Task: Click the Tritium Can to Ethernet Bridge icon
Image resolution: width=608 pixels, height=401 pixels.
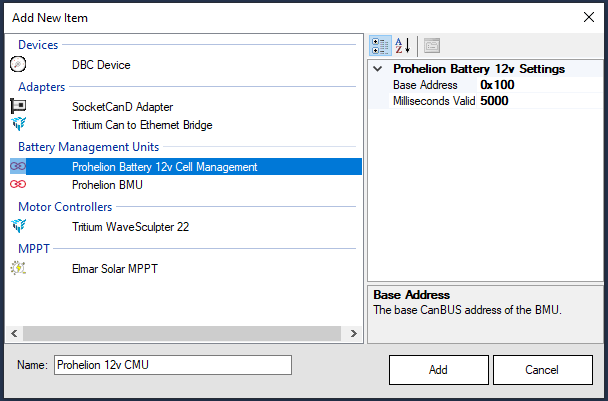Action: pos(18,124)
